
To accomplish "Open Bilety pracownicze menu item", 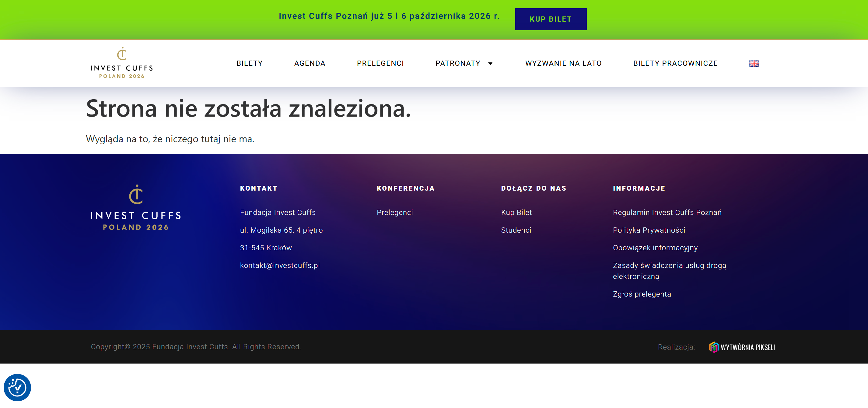I will click(675, 63).
